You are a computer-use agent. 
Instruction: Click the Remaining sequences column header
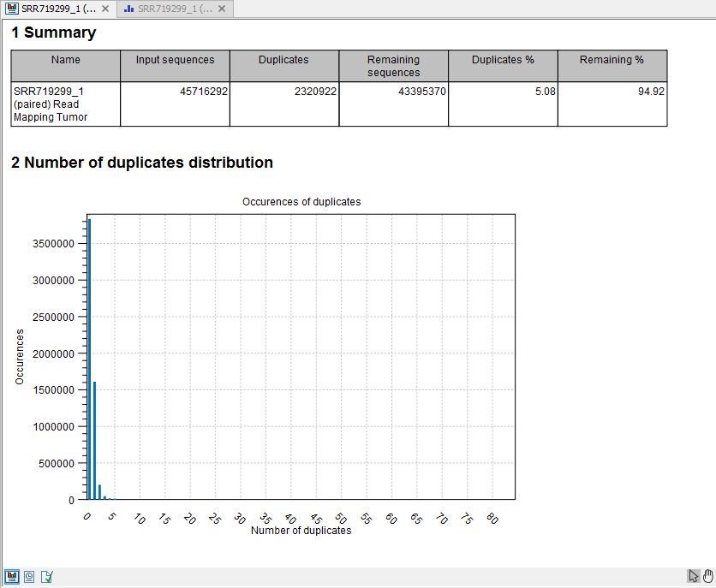(393, 66)
